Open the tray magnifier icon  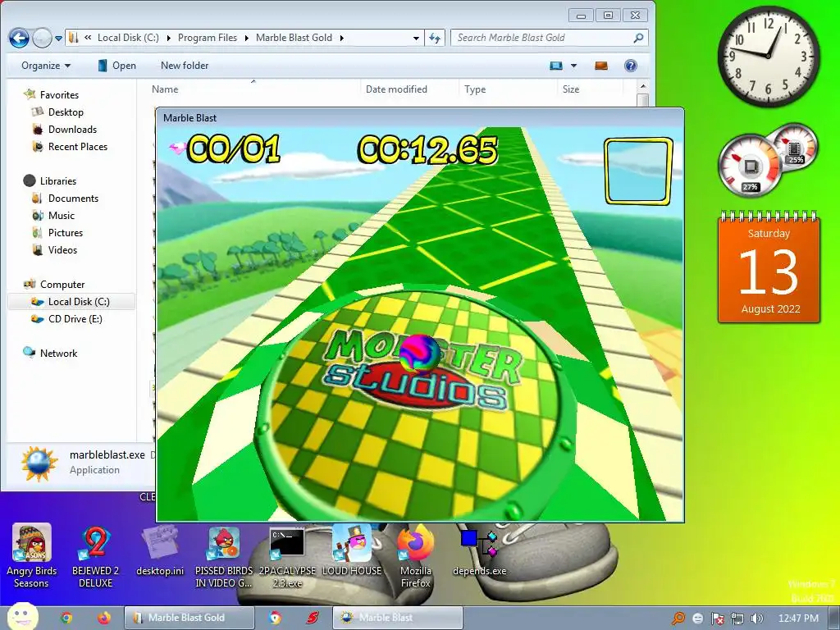678,619
